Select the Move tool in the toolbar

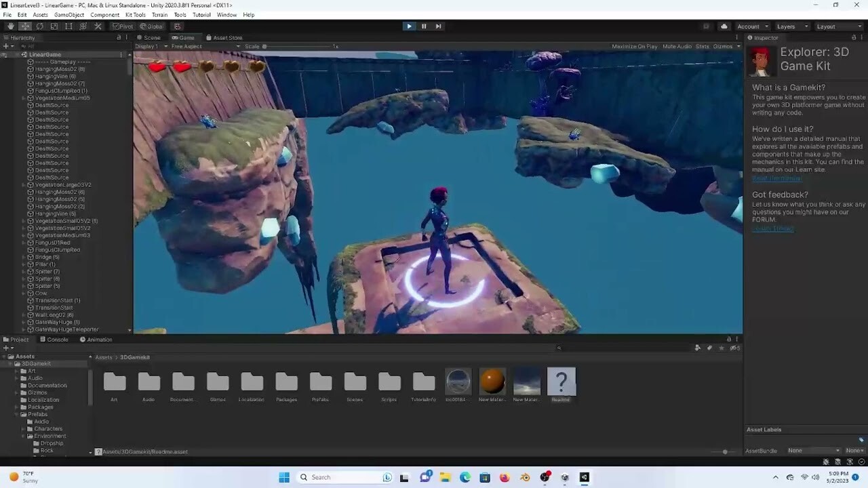point(24,26)
